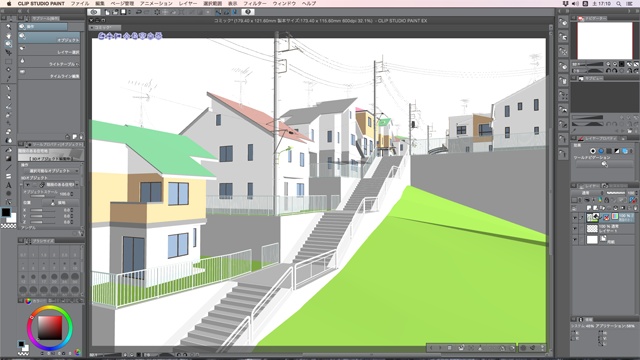Select the Fill bucket tool
640x360 pixels.
8,150
